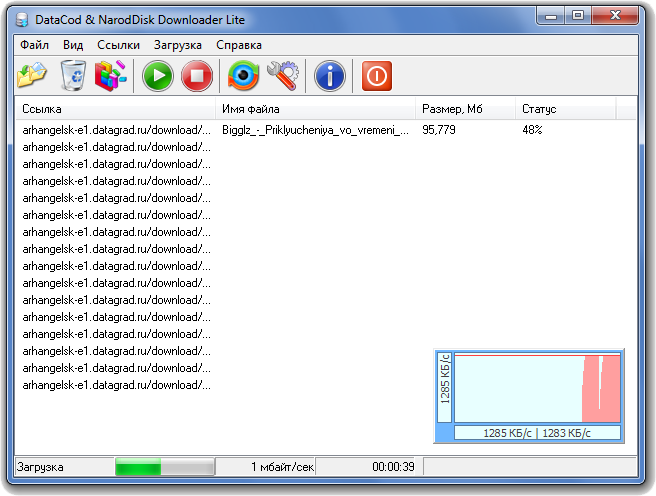Click status bar text Загрузка
656x496 pixels.
[x=40, y=467]
